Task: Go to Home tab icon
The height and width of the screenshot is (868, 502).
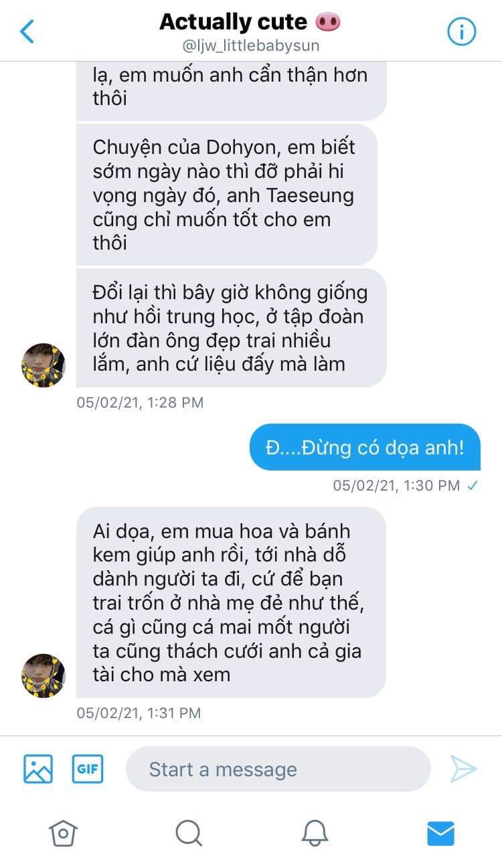Action: click(x=63, y=833)
